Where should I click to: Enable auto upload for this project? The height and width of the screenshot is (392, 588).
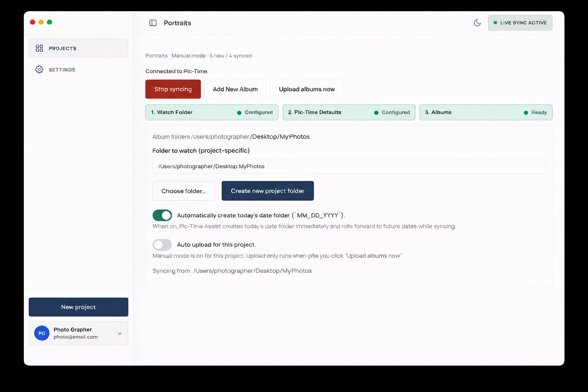tap(162, 245)
